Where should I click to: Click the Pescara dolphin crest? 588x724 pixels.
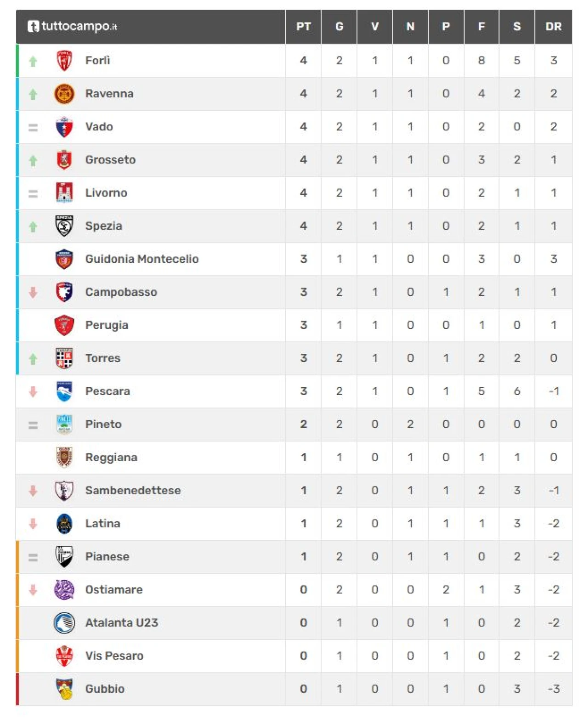64,391
